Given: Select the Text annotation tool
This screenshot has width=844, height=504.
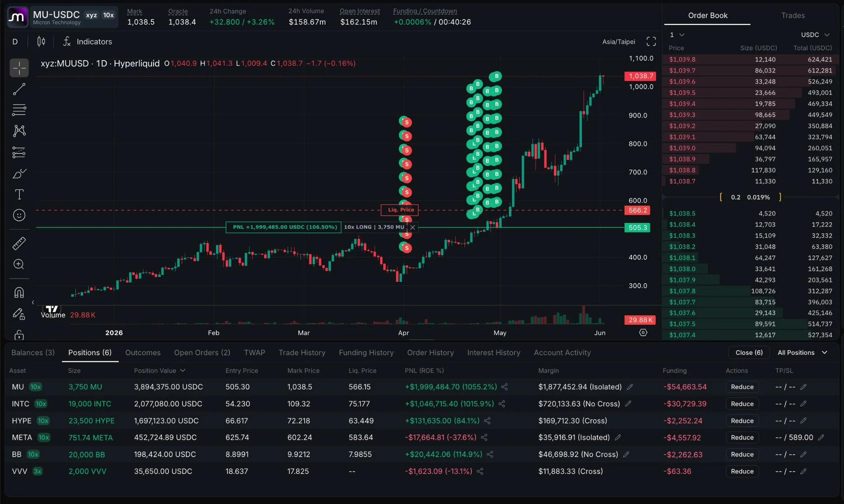Looking at the screenshot, I should click(x=19, y=194).
